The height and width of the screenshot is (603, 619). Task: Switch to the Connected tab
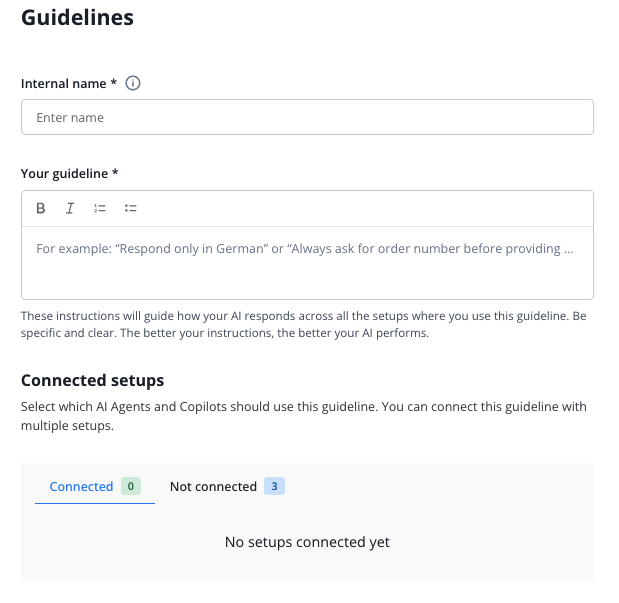(x=81, y=486)
